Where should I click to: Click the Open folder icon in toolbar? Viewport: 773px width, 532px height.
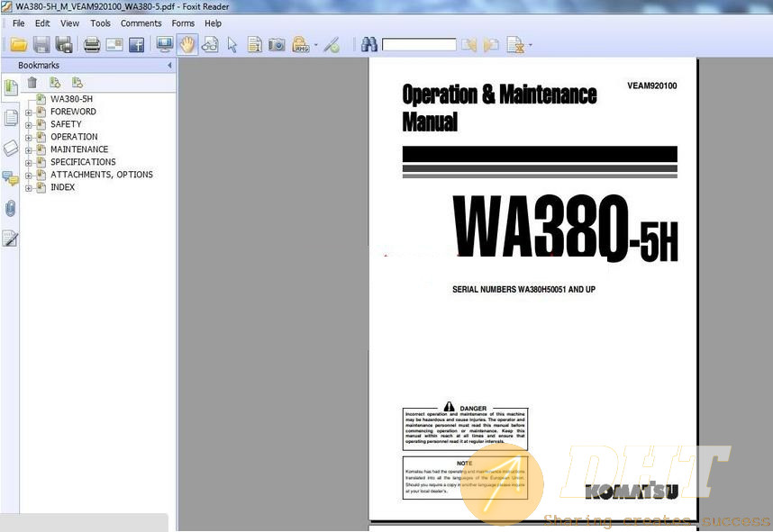(x=19, y=45)
